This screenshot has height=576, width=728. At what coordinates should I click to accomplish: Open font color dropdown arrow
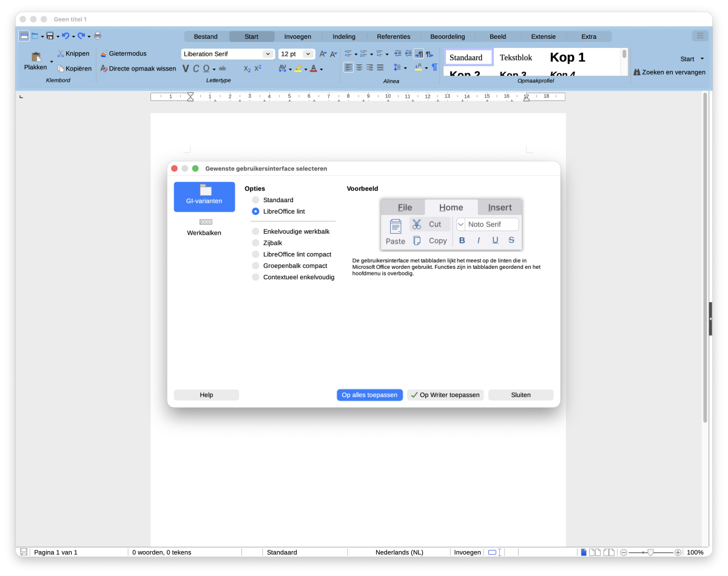(321, 69)
